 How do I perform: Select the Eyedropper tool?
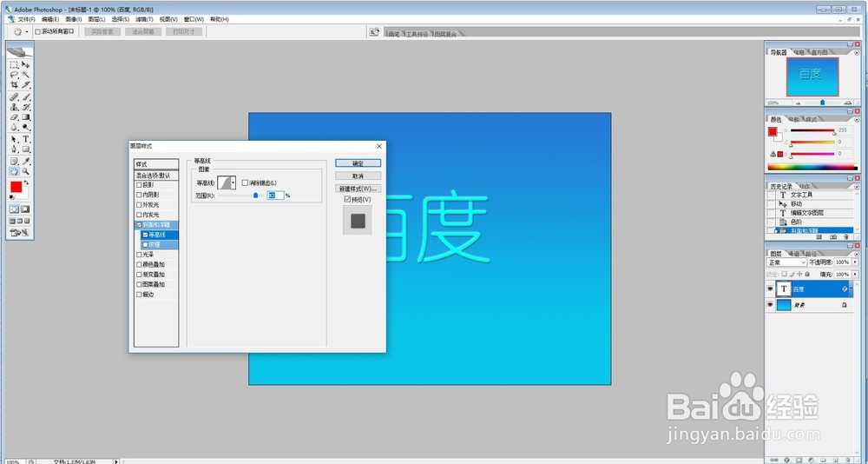pyautogui.click(x=25, y=162)
